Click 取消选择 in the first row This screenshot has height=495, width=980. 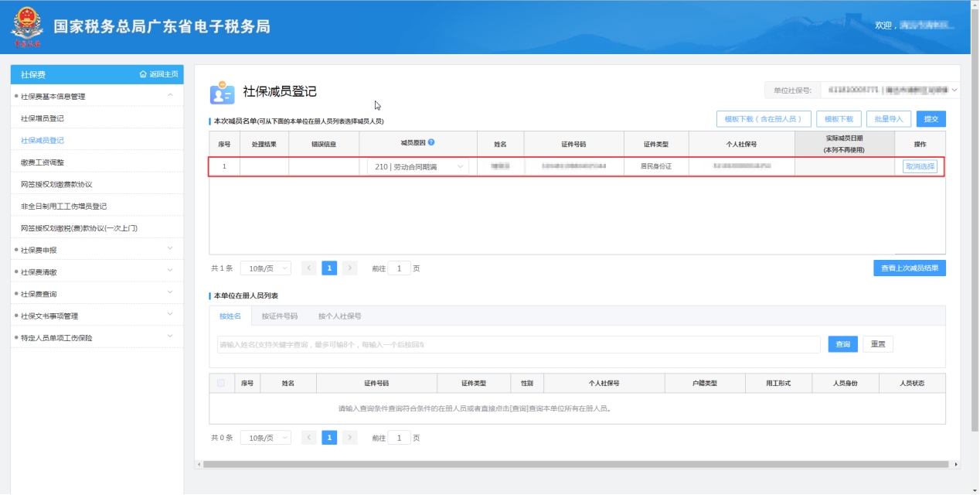(x=920, y=166)
